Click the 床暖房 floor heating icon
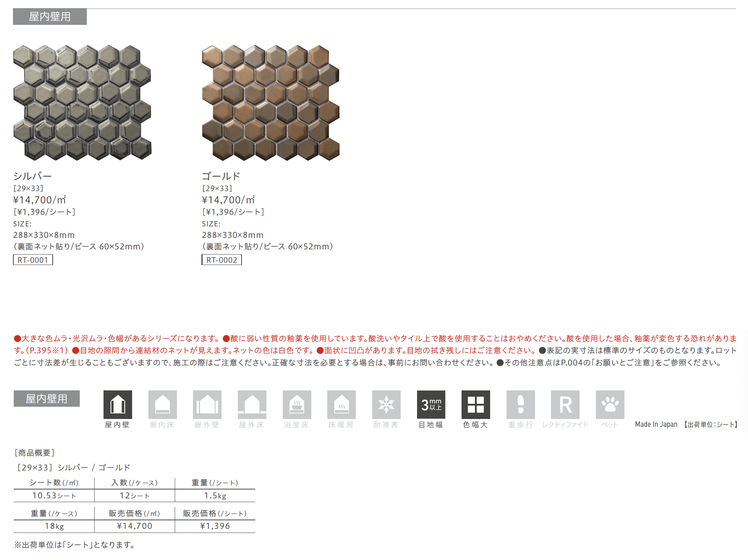Viewport: 748px width, 560px height. 341,405
